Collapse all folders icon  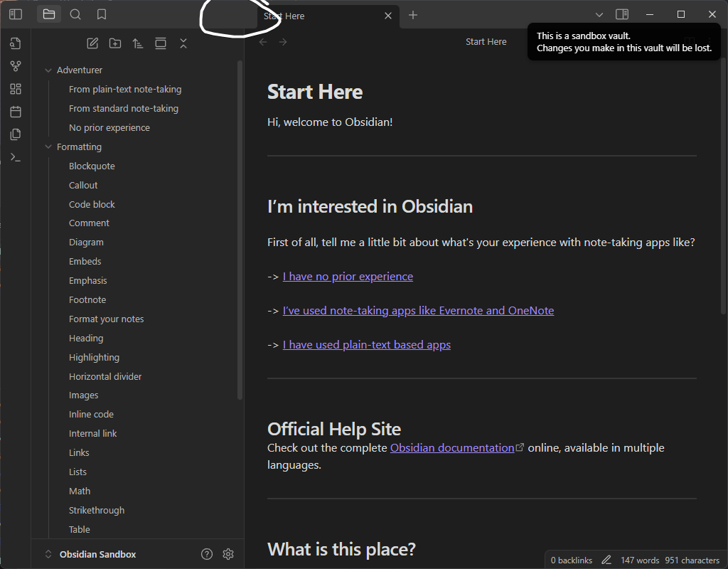[x=183, y=43]
